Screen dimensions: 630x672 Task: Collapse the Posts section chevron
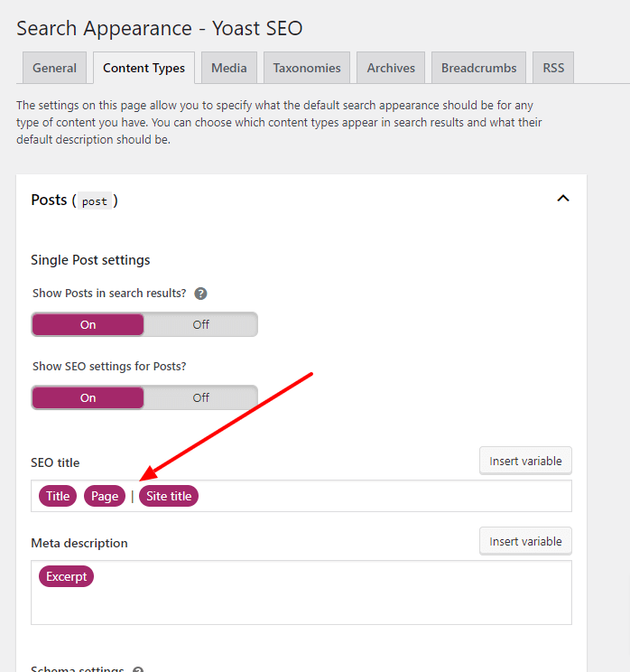(563, 199)
